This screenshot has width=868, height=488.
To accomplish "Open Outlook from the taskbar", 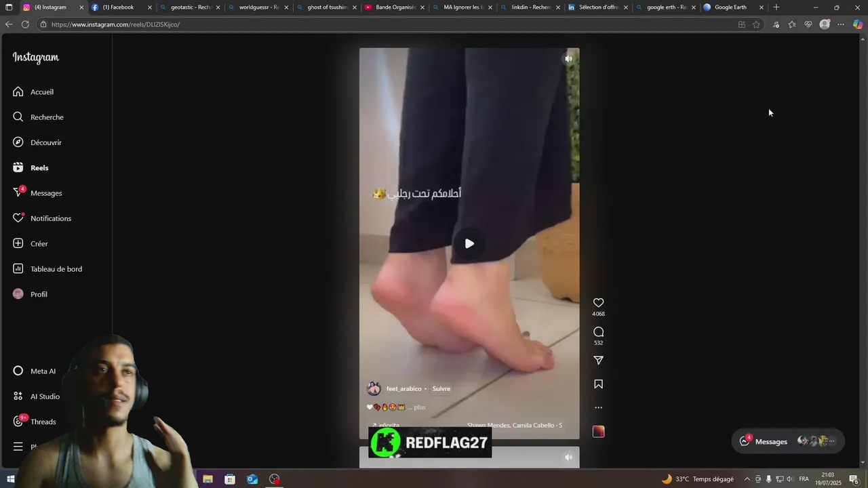I will [252, 479].
